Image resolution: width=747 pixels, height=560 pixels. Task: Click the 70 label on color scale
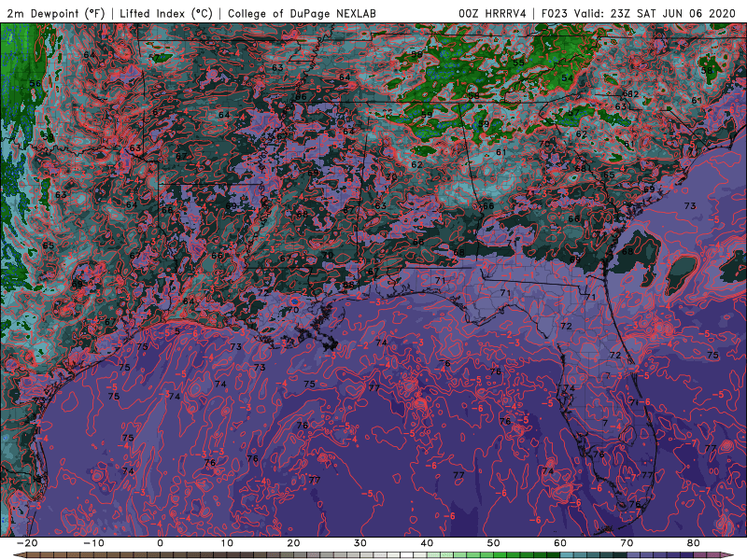[627, 543]
